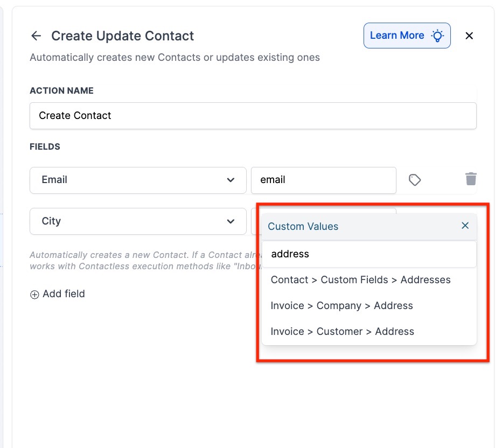
Task: Click the Create Update Contact heading
Action: (x=122, y=36)
